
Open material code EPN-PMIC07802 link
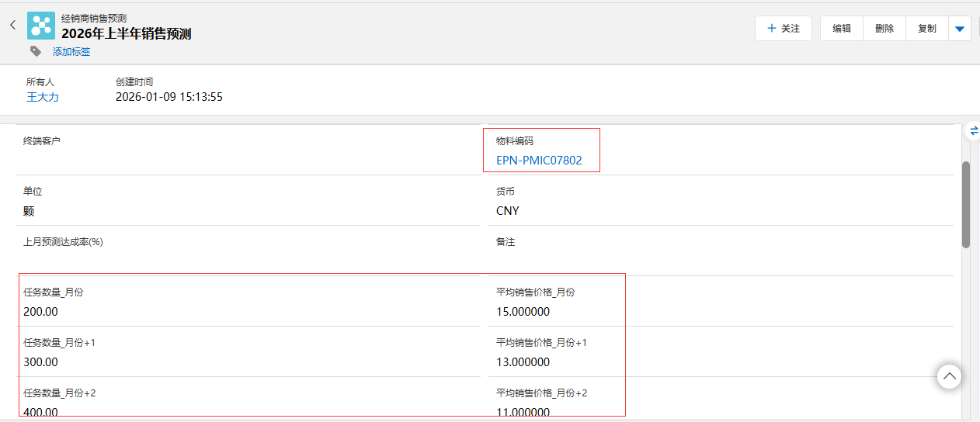[539, 161]
